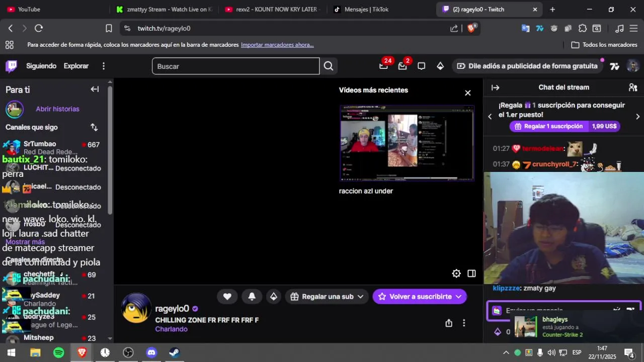Click the Brave Shields lion icon
The width and height of the screenshot is (644, 362).
coord(471,28)
